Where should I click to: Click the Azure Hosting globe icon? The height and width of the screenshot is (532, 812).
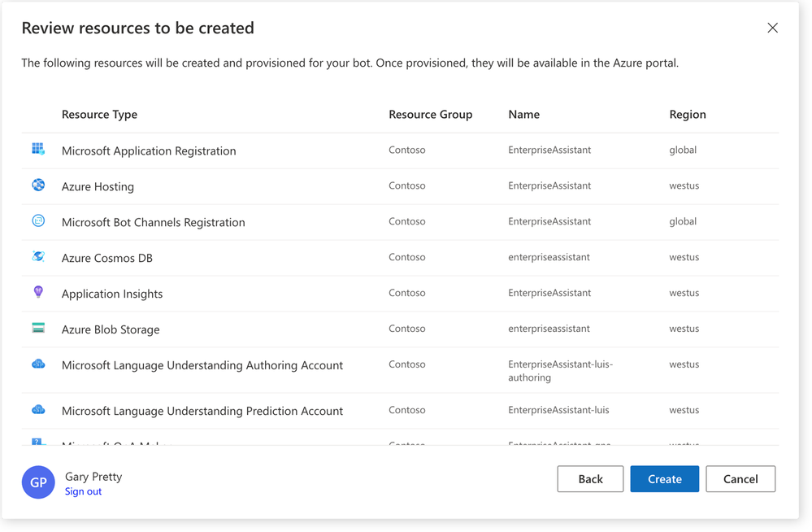[x=38, y=185]
